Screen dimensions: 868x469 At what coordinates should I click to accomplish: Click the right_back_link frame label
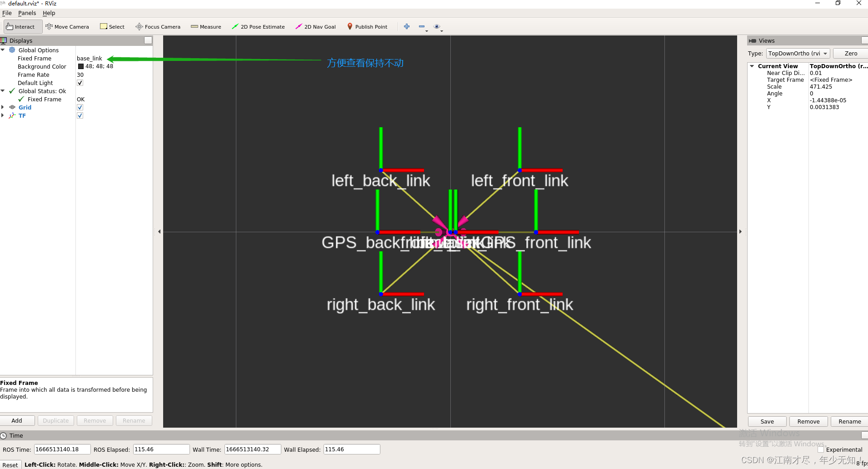(381, 304)
